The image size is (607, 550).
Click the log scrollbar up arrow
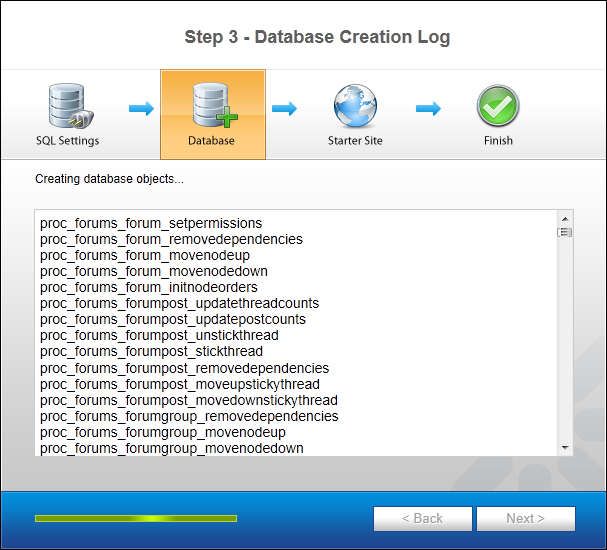click(x=565, y=219)
